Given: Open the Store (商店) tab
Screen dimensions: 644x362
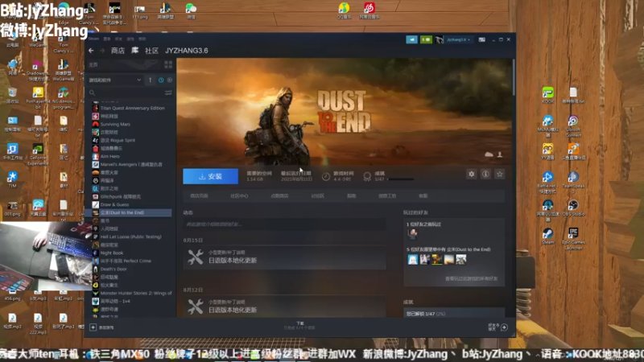Looking at the screenshot, I should pyautogui.click(x=118, y=51).
